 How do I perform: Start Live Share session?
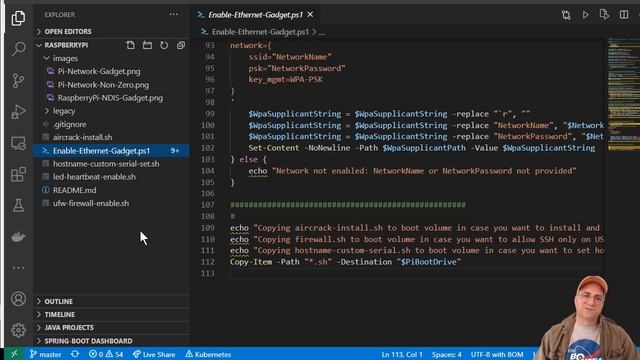click(154, 354)
